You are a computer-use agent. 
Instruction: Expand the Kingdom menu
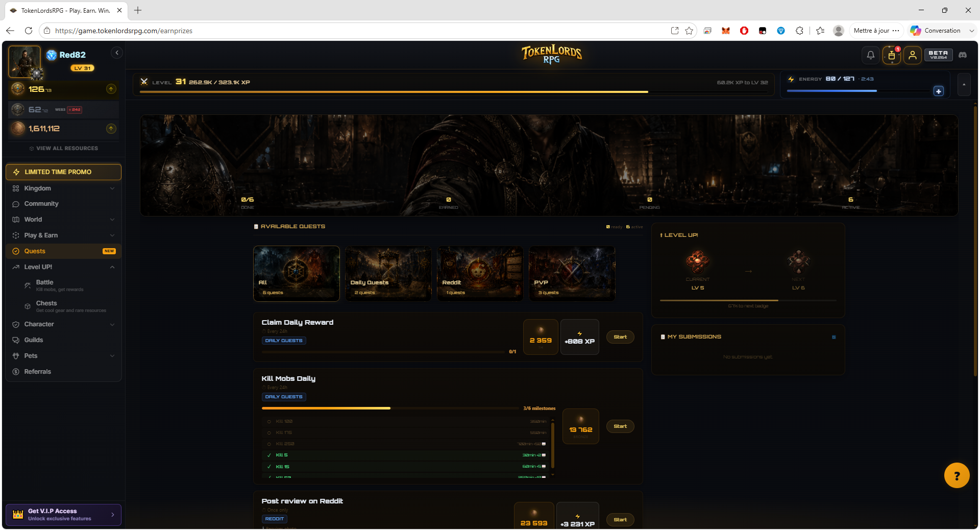click(x=64, y=188)
